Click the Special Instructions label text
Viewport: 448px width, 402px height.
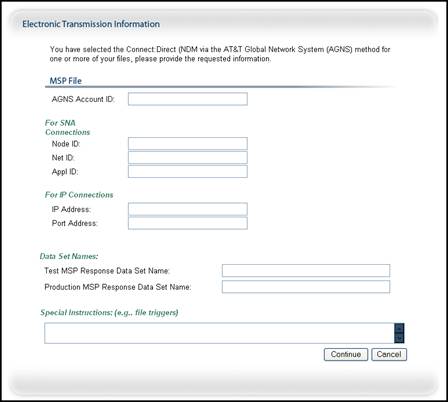(x=109, y=312)
